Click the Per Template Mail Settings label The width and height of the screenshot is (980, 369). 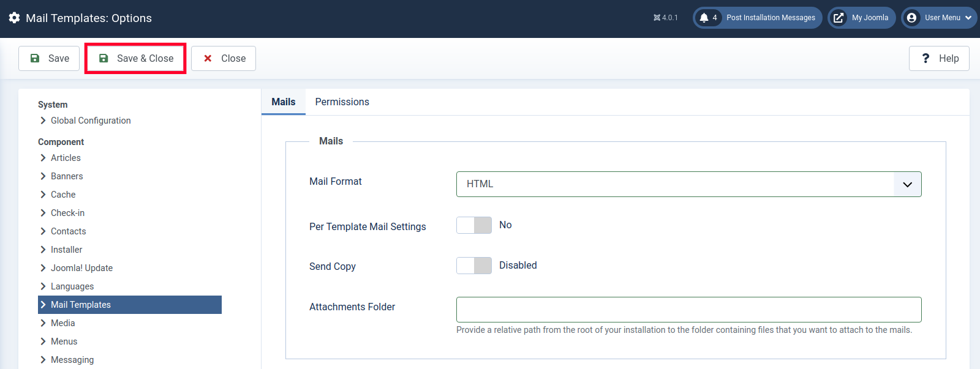pyautogui.click(x=367, y=226)
